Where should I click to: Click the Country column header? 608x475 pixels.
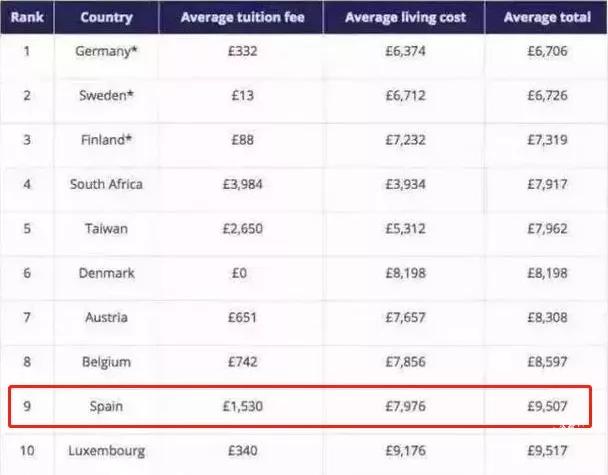click(106, 18)
